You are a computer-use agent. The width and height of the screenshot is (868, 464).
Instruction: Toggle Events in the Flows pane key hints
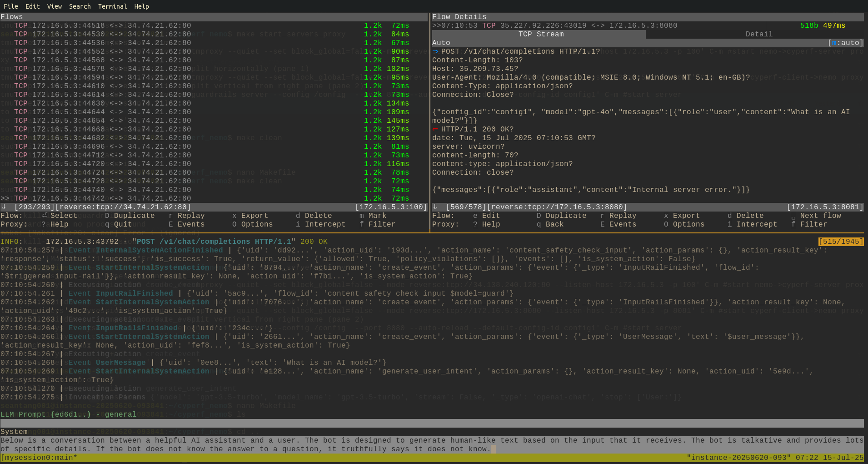point(190,224)
